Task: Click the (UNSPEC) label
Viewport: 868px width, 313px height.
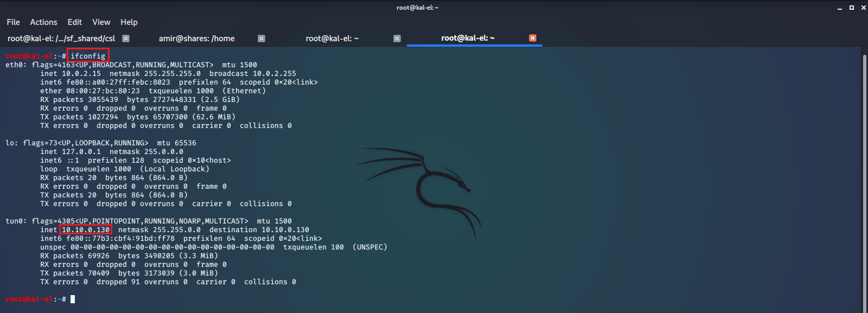Action: click(x=370, y=247)
